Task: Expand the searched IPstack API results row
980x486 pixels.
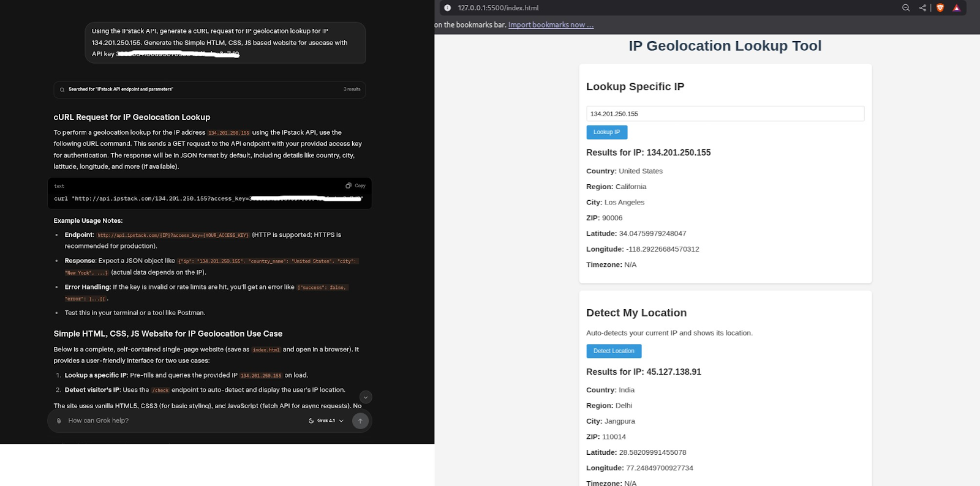Action: click(x=209, y=89)
